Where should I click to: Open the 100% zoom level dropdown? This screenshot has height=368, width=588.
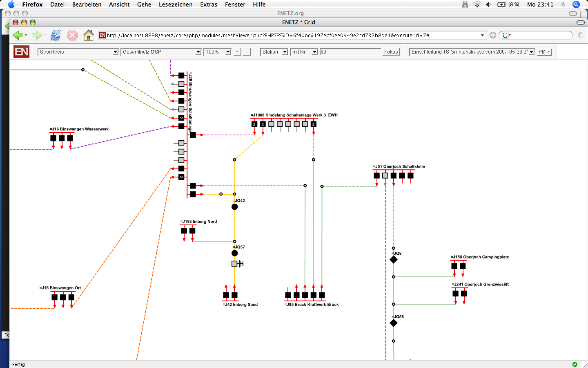218,52
